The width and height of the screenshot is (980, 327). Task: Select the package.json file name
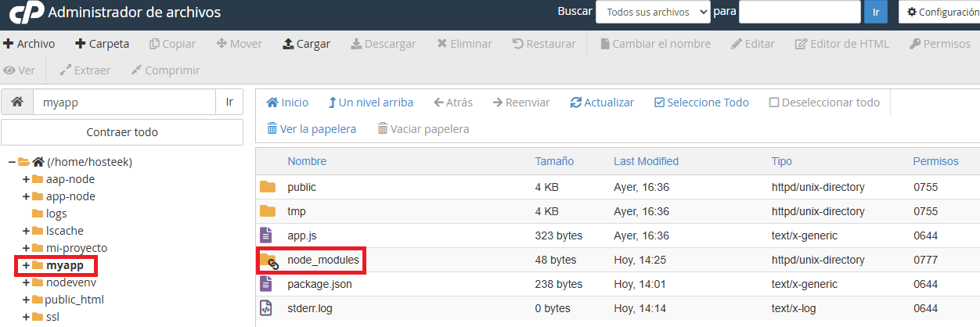pos(319,284)
